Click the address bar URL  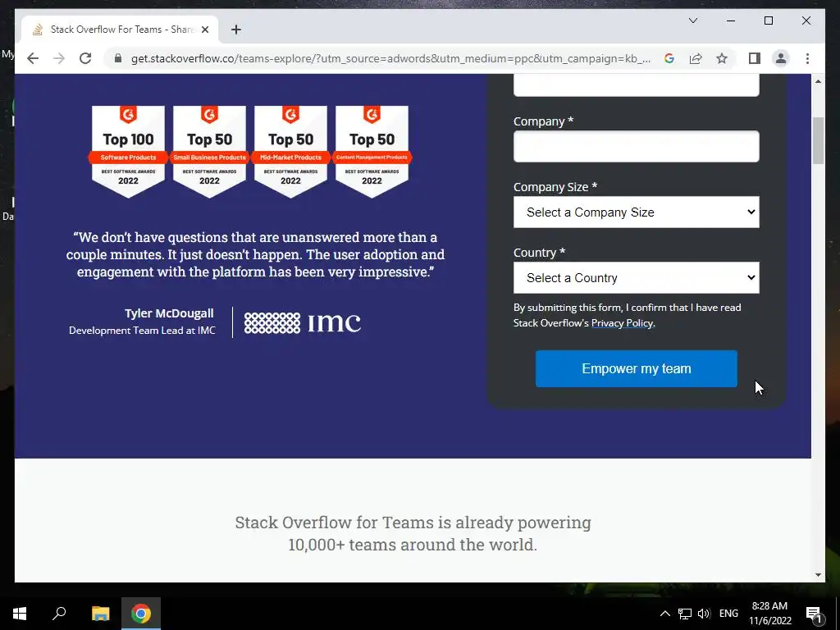pos(390,58)
